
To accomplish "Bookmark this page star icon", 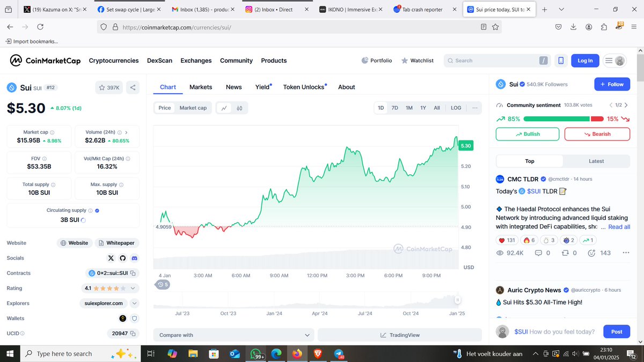I will click(496, 27).
